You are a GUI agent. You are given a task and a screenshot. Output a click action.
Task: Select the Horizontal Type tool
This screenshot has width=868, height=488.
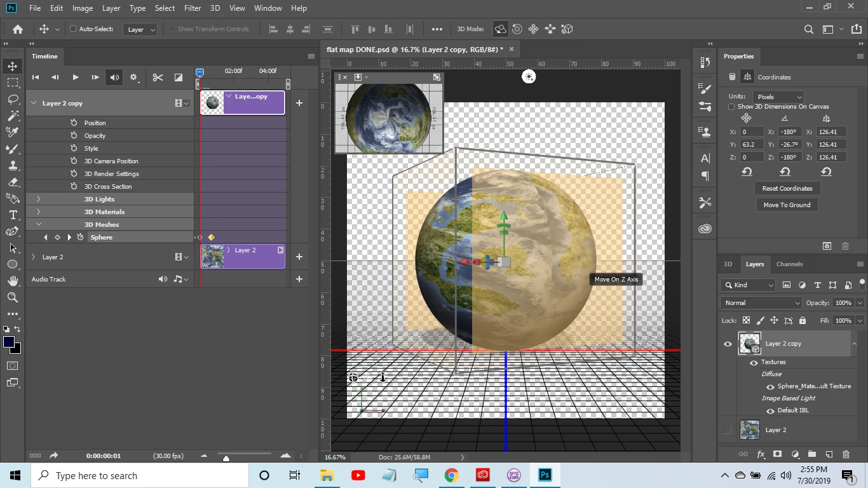pos(13,215)
